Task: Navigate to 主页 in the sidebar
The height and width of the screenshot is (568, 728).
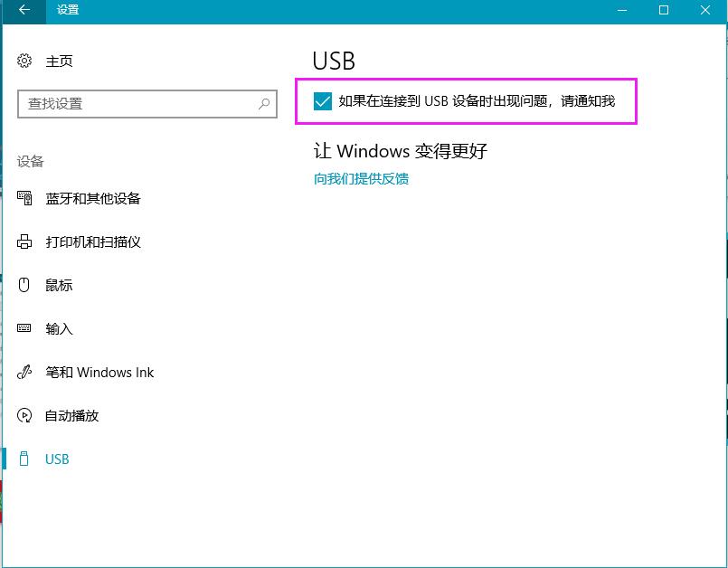Action: click(x=57, y=61)
